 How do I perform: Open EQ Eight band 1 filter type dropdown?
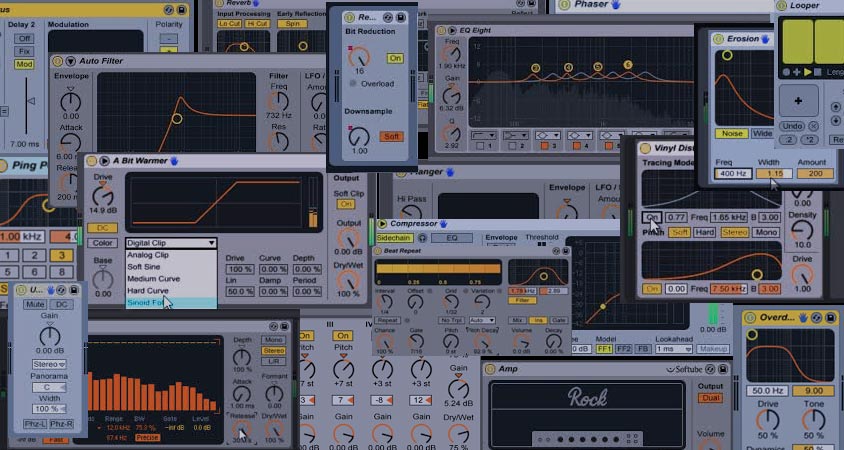[483, 135]
